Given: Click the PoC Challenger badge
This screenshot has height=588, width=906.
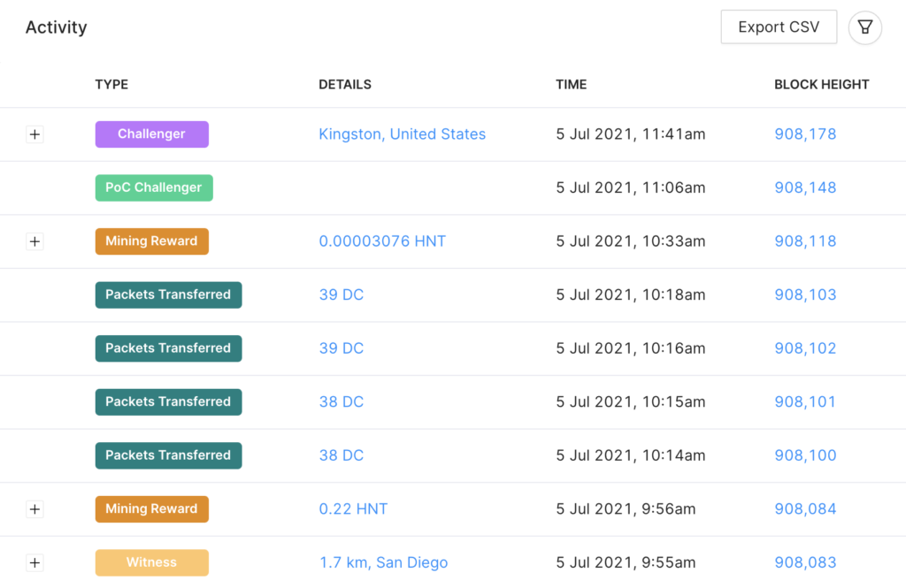Looking at the screenshot, I should tap(153, 187).
